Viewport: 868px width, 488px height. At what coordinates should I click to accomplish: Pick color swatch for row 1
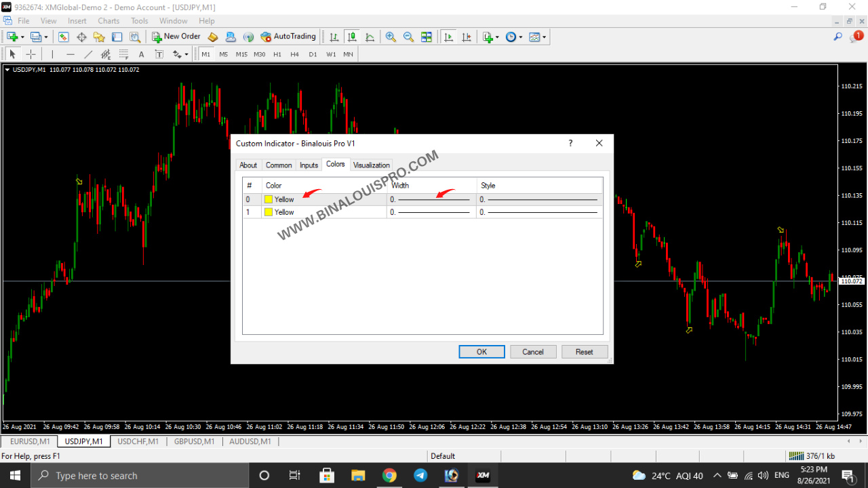[269, 212]
